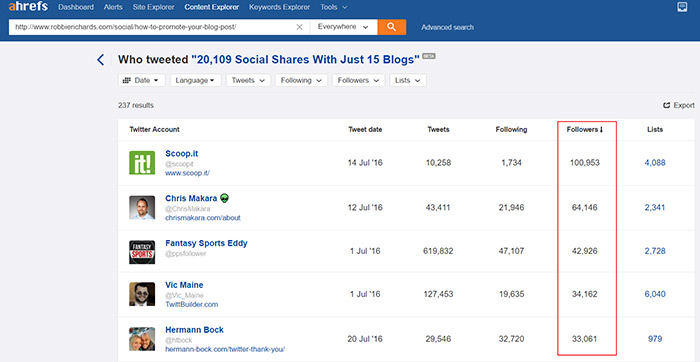
Task: Select following count 19,635
Action: 511,294
